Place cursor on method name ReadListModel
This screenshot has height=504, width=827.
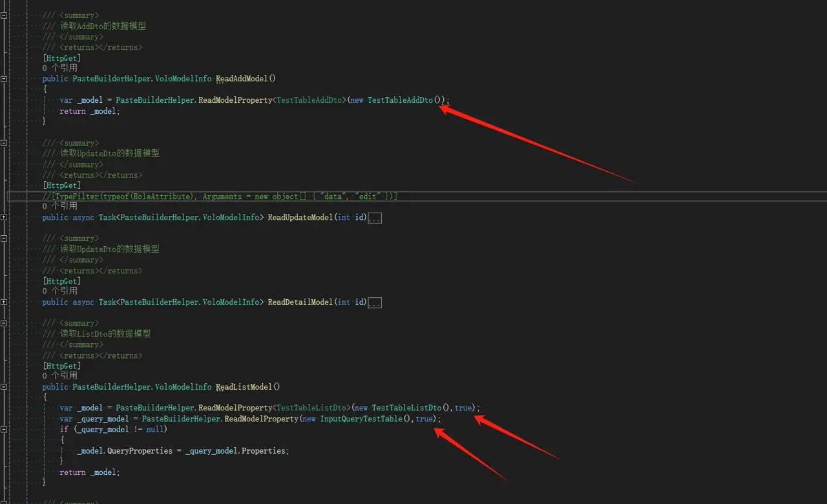tap(244, 387)
